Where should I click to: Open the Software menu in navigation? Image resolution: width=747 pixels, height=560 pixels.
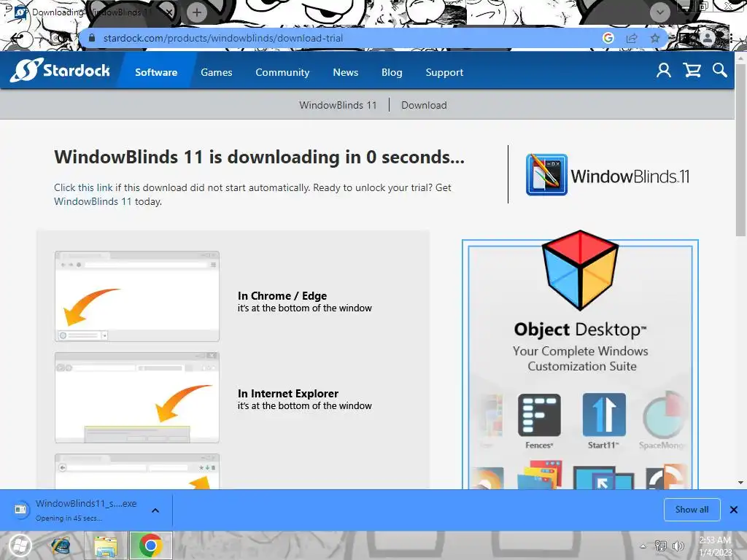(x=156, y=72)
